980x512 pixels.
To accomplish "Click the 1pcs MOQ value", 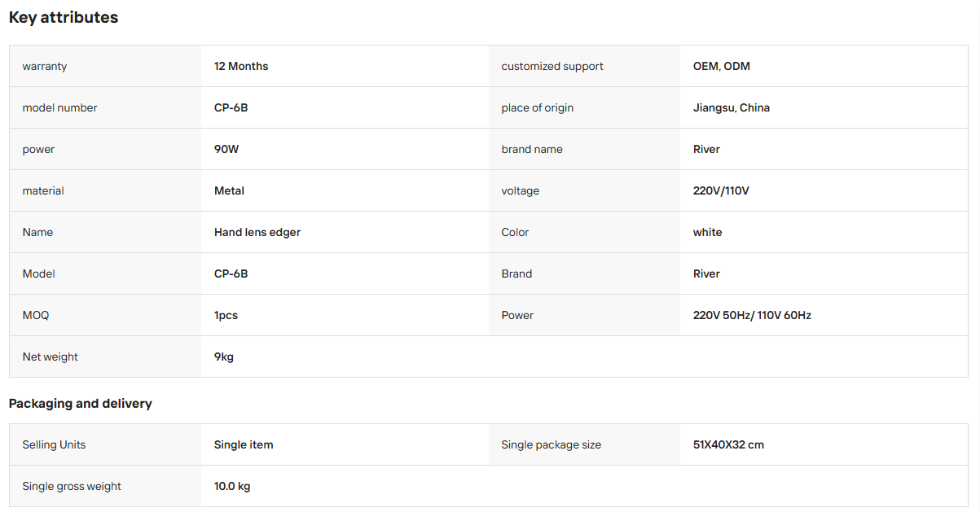I will pyautogui.click(x=226, y=315).
